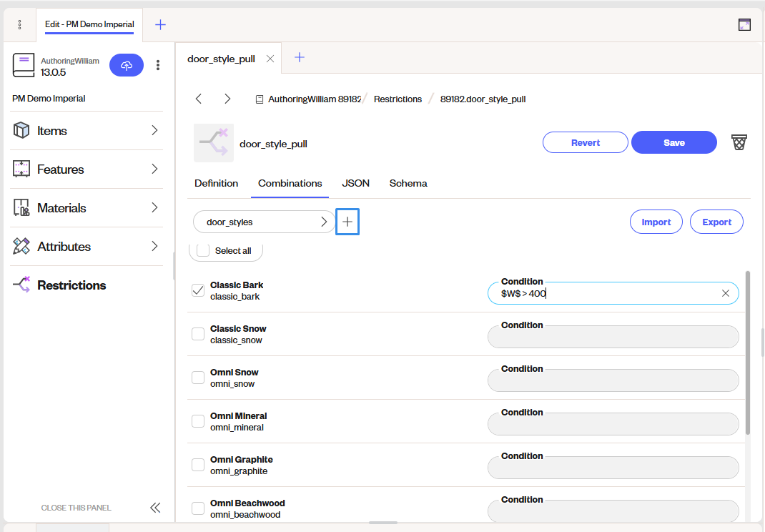This screenshot has height=532, width=765.
Task: Click the Attributes pencil-ruler icon
Action: tap(21, 246)
